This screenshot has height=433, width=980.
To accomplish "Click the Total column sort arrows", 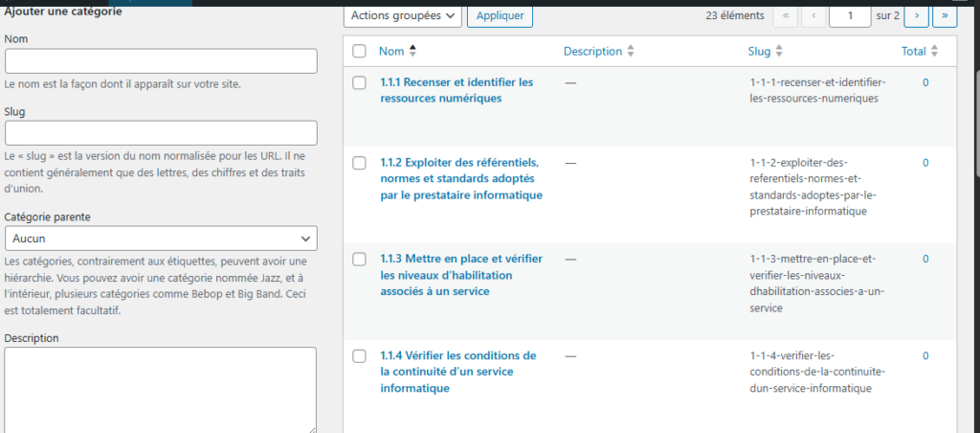I will [x=935, y=52].
